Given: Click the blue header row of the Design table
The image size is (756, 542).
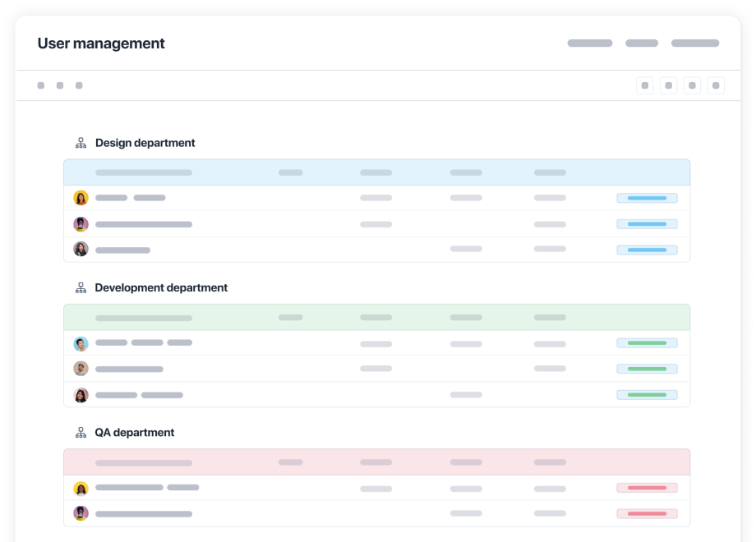Looking at the screenshot, I should click(377, 172).
